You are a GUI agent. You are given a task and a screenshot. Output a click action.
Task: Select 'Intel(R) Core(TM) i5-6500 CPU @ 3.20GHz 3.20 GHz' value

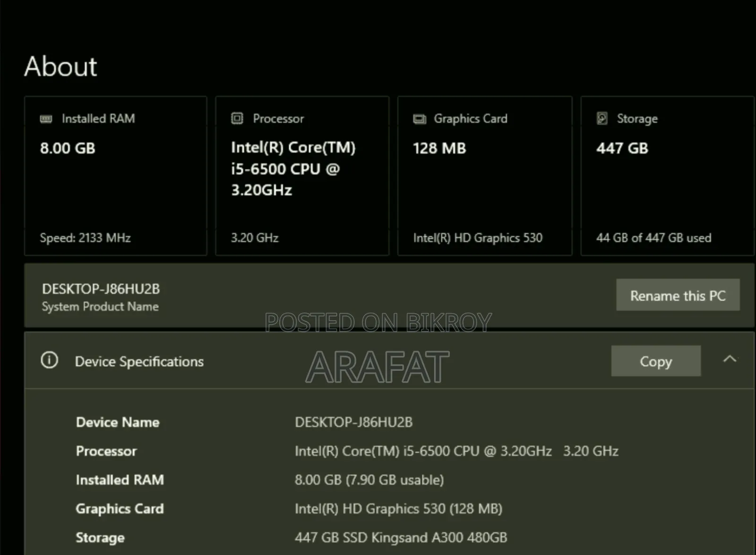click(x=456, y=451)
